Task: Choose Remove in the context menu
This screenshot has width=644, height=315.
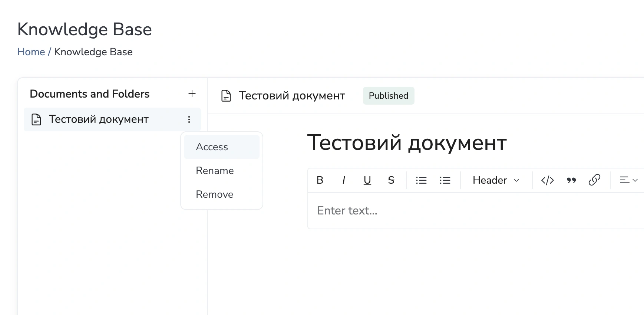Action: click(222, 194)
